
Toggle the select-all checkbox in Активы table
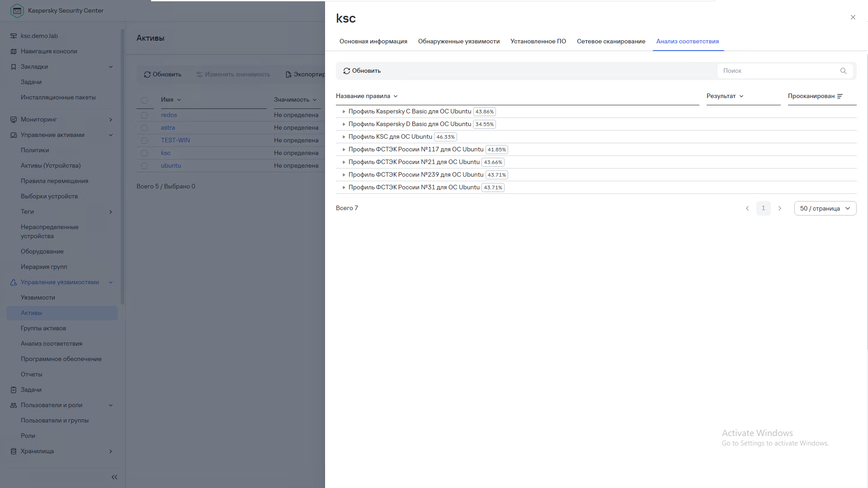[144, 100]
